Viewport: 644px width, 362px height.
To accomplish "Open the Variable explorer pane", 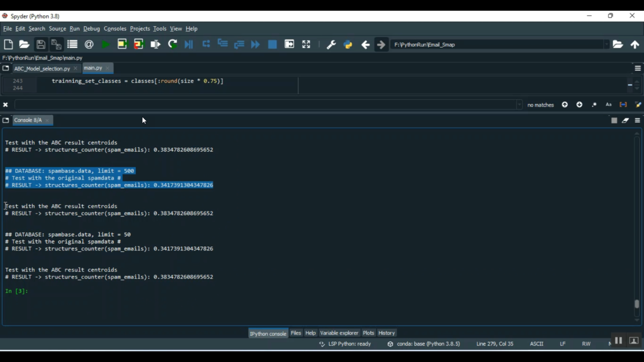I will pyautogui.click(x=339, y=333).
